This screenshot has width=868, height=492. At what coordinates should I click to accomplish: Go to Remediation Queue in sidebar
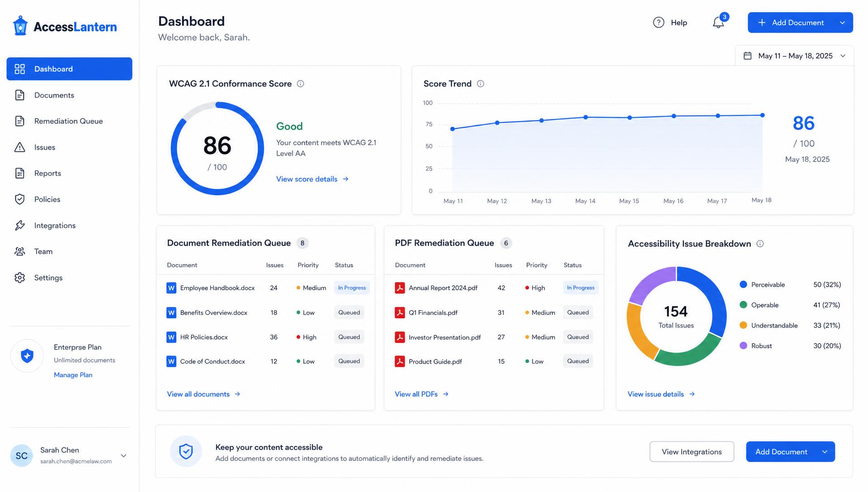70,121
